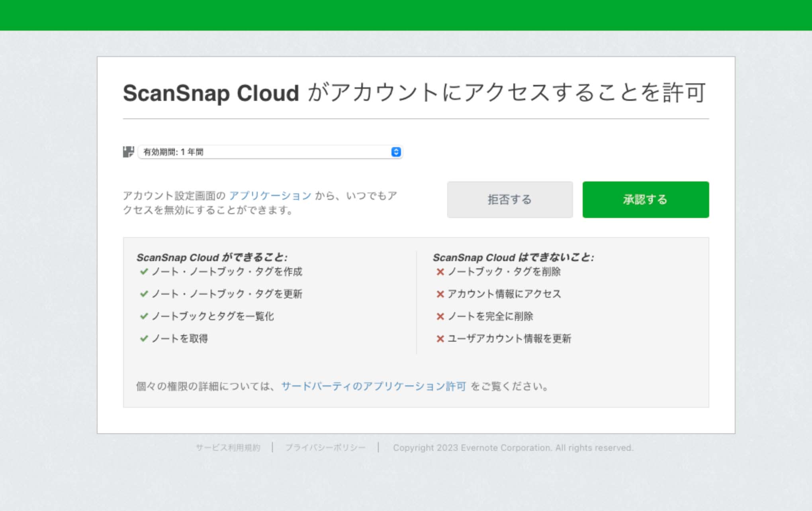The width and height of the screenshot is (812, 511).
Task: Click the blue up-down arrows on dropdown
Action: tap(396, 152)
